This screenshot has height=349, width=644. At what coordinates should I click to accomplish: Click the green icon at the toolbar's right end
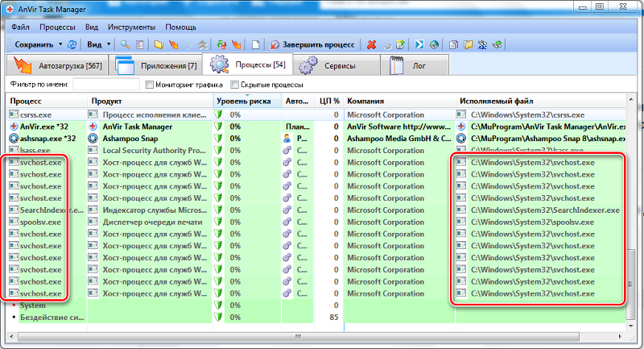click(497, 44)
